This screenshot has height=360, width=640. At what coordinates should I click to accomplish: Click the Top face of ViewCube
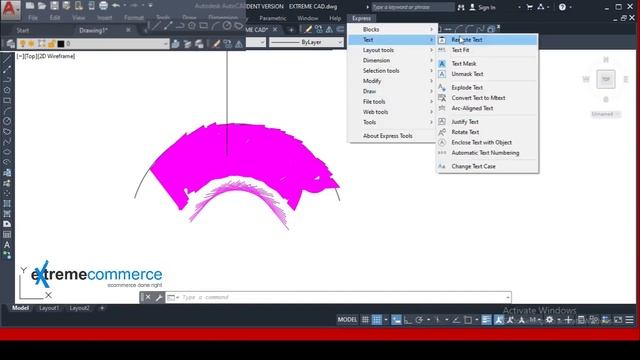[606, 79]
